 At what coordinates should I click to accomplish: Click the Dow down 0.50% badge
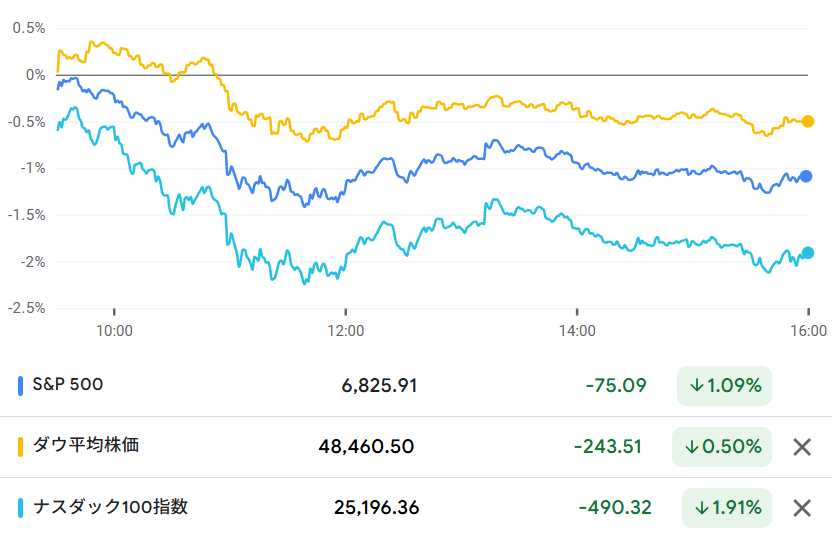pos(725,447)
